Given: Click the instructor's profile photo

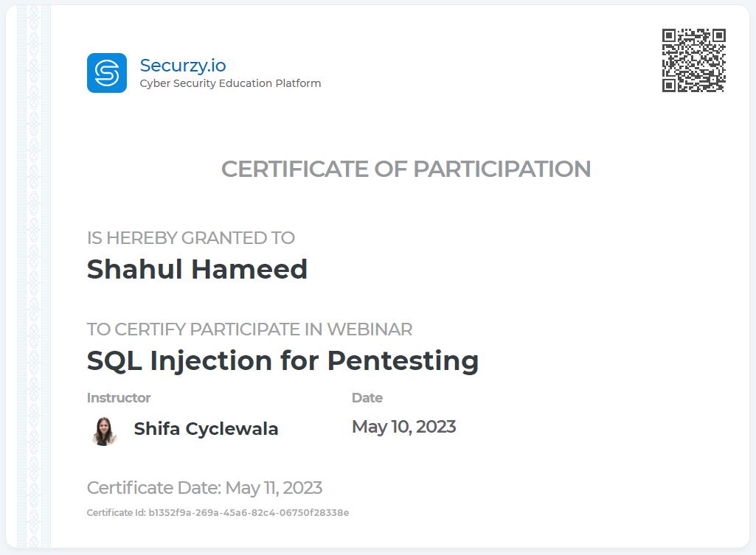Looking at the screenshot, I should pos(105,430).
